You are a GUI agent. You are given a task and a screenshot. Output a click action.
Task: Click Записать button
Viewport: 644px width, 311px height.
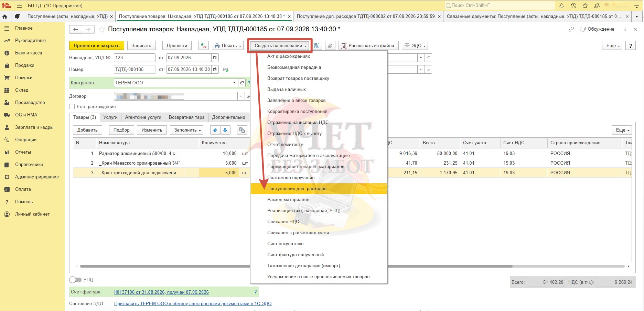(141, 45)
